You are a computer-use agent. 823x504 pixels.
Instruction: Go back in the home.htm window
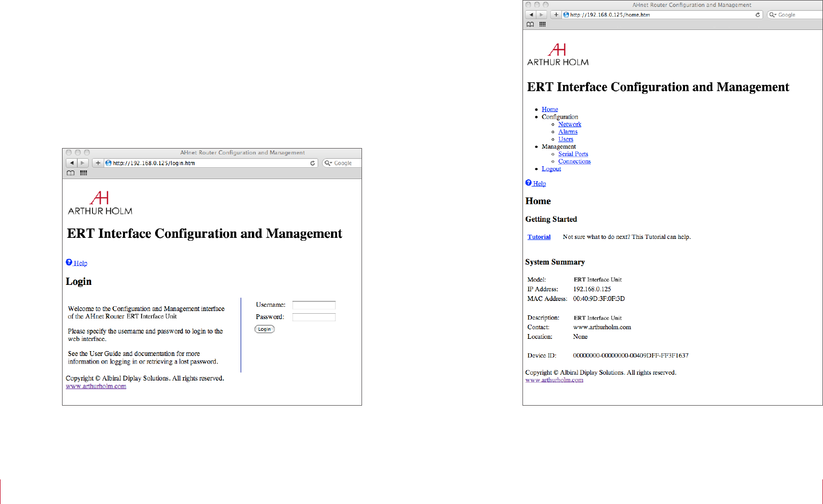531,15
